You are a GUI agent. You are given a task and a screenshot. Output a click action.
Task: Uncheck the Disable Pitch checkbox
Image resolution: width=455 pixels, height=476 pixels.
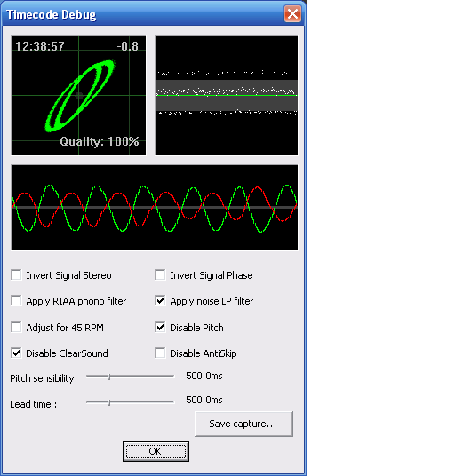click(x=160, y=327)
